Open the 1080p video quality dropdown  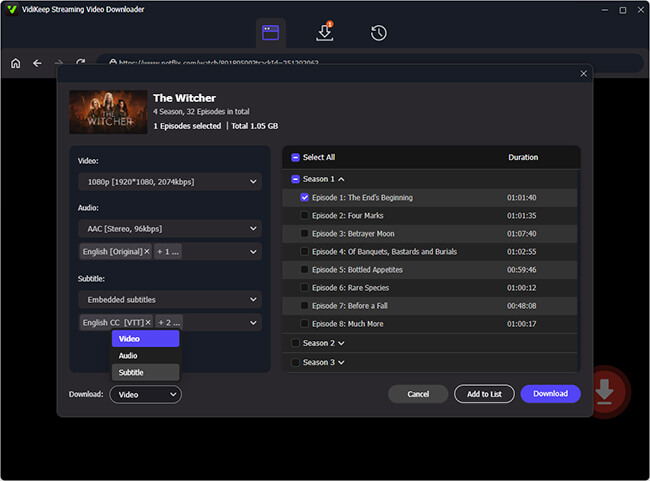tap(170, 182)
